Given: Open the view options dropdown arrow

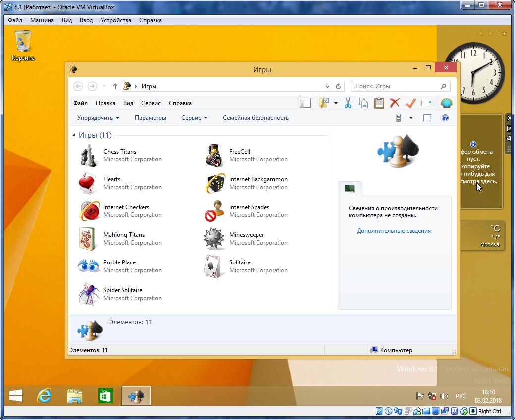Looking at the screenshot, I should tap(411, 118).
